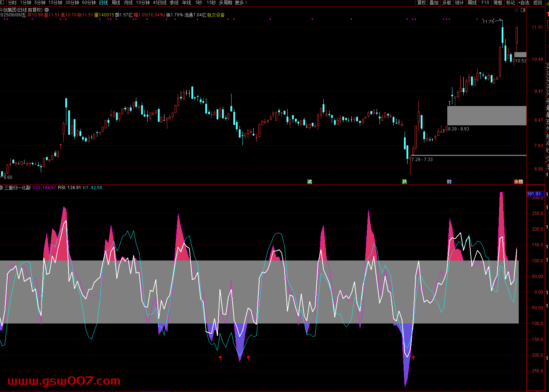Viewport: 549px width, 392px height.
Task: Select the 1分钟 period tab
Action: click(x=26, y=3)
